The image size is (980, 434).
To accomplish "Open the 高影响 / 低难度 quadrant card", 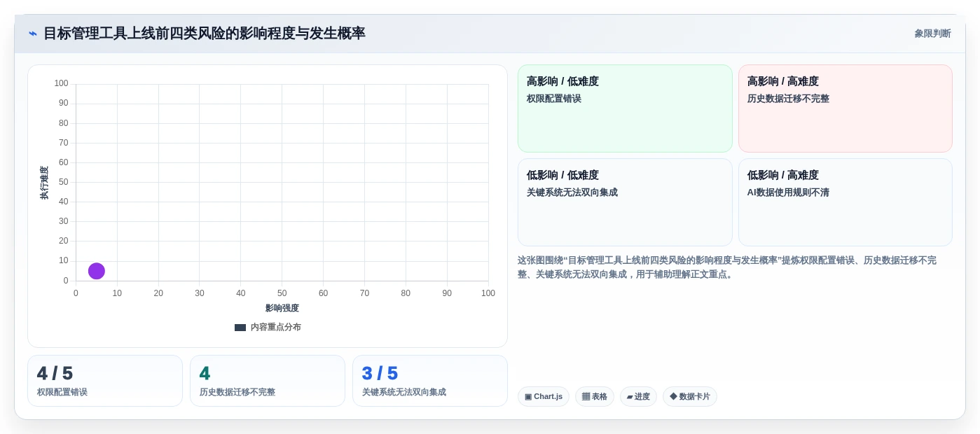I will pyautogui.click(x=625, y=108).
